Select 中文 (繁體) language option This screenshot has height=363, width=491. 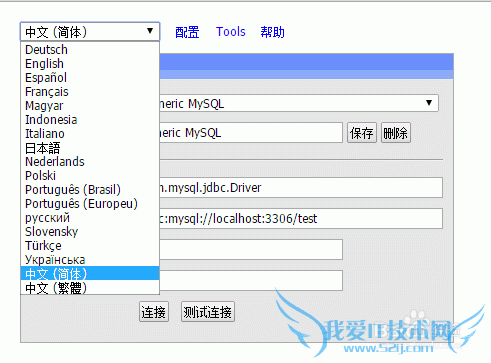[x=90, y=287]
